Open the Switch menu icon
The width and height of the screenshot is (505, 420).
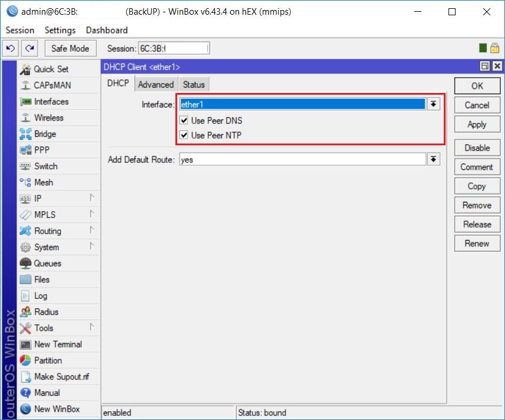(25, 166)
